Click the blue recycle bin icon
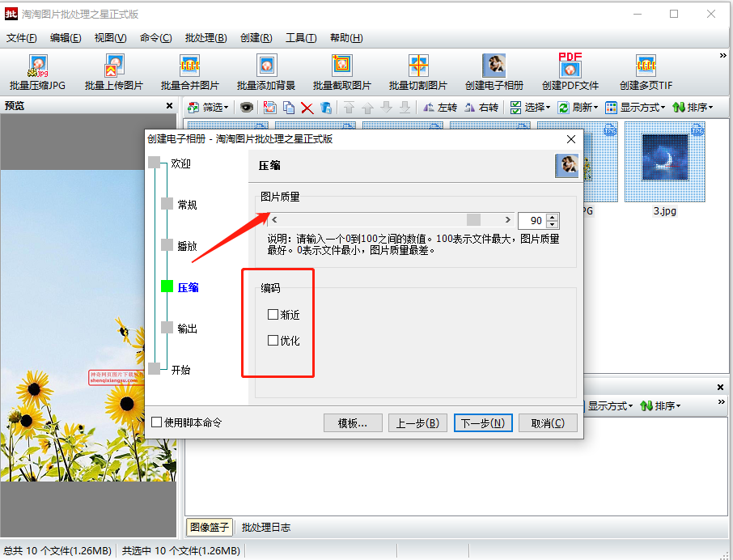The width and height of the screenshot is (733, 560). (x=326, y=108)
